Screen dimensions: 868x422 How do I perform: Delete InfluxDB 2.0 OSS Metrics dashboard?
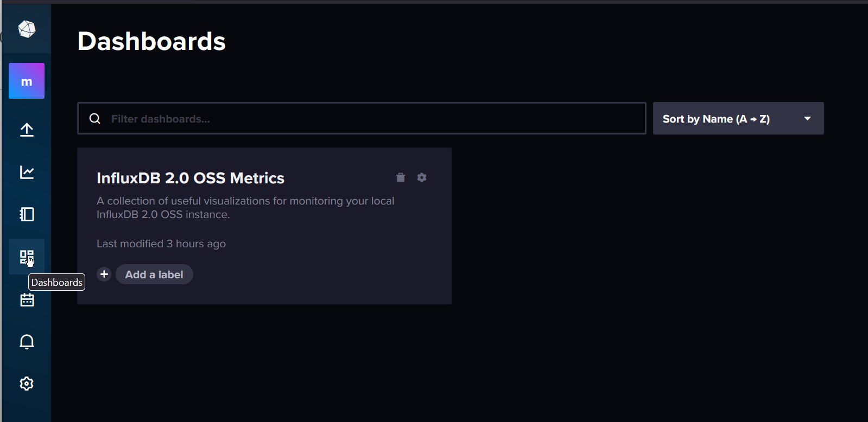[x=401, y=177]
